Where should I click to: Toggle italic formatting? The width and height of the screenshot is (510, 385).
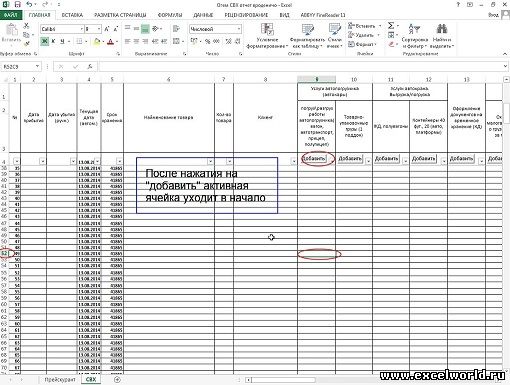point(53,41)
